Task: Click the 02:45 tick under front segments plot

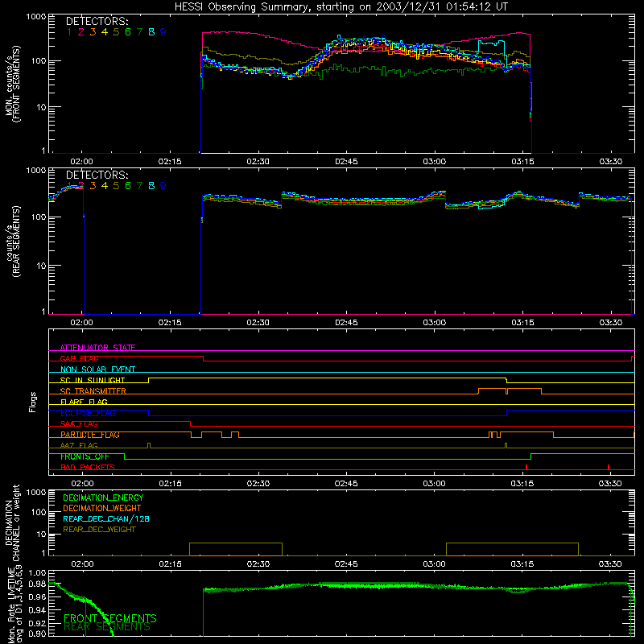Action: (x=346, y=162)
